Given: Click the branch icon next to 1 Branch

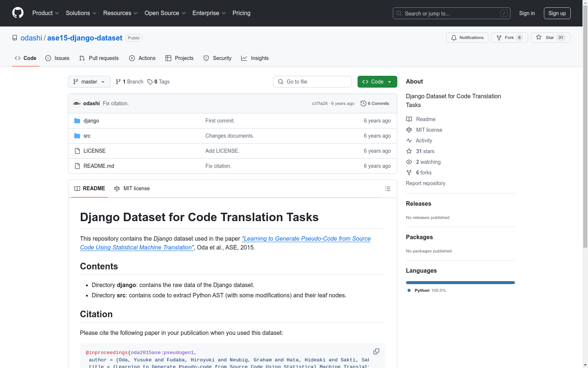Looking at the screenshot, I should click(118, 82).
